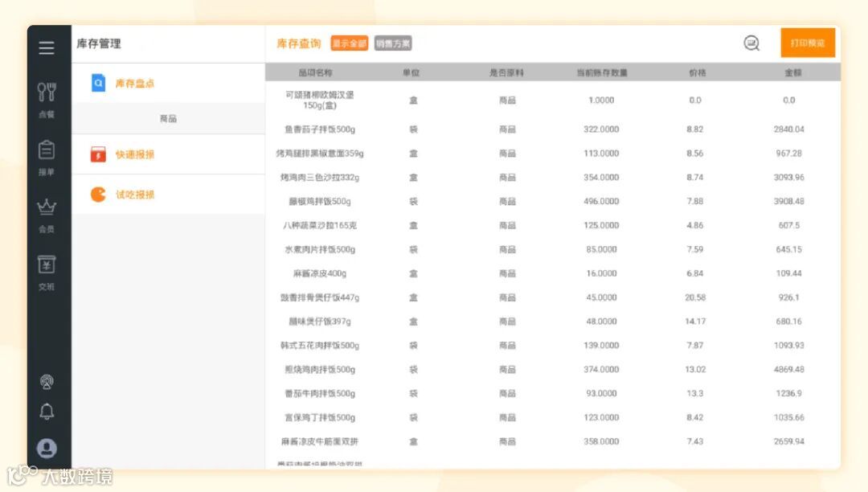The width and height of the screenshot is (868, 492).
Task: Select the 鱼香茄子拌饭500g item
Action: [319, 129]
